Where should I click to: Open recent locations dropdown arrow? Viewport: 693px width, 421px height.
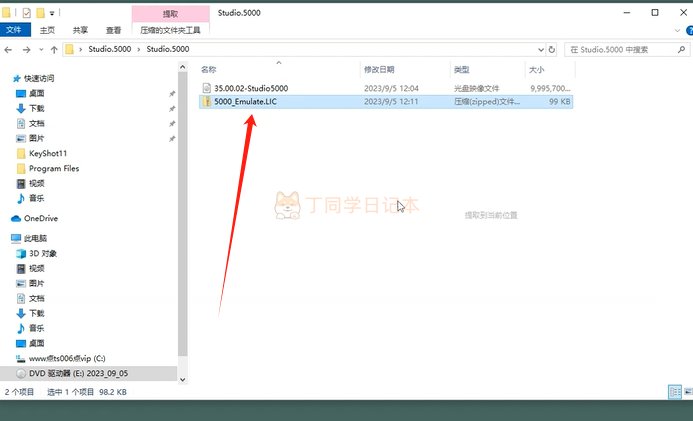pyautogui.click(x=41, y=49)
